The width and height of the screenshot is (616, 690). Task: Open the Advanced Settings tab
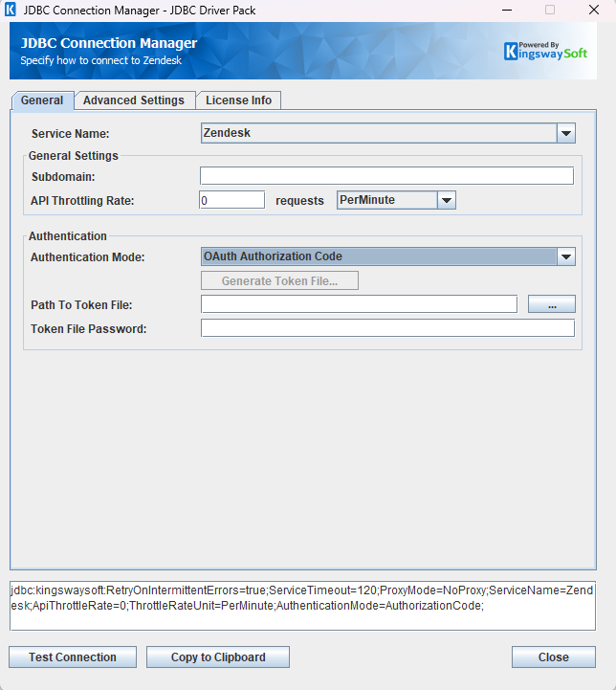pyautogui.click(x=134, y=100)
